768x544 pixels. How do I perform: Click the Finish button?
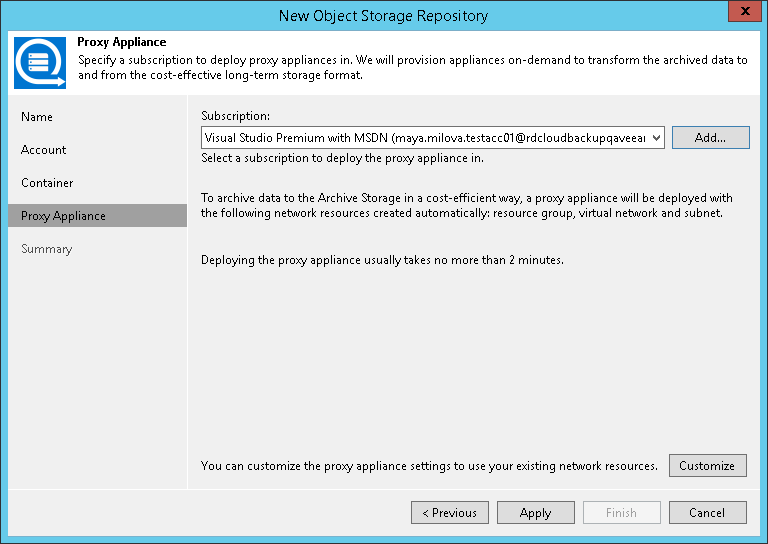[x=621, y=513]
